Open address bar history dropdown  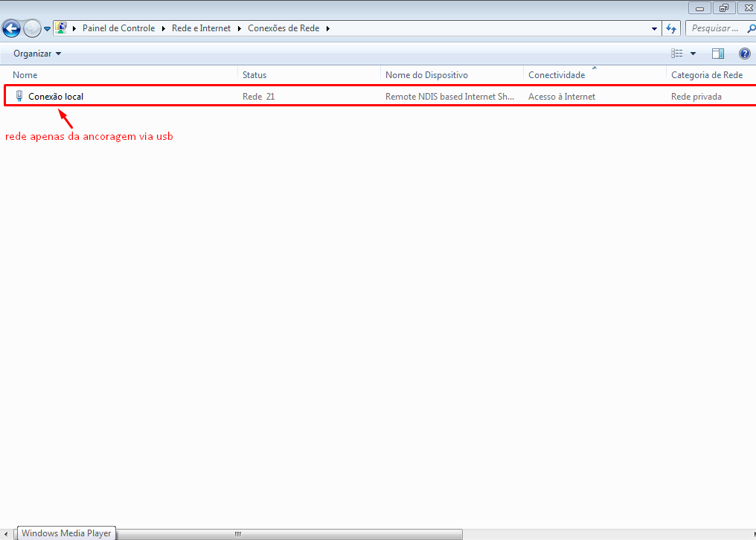(x=654, y=28)
